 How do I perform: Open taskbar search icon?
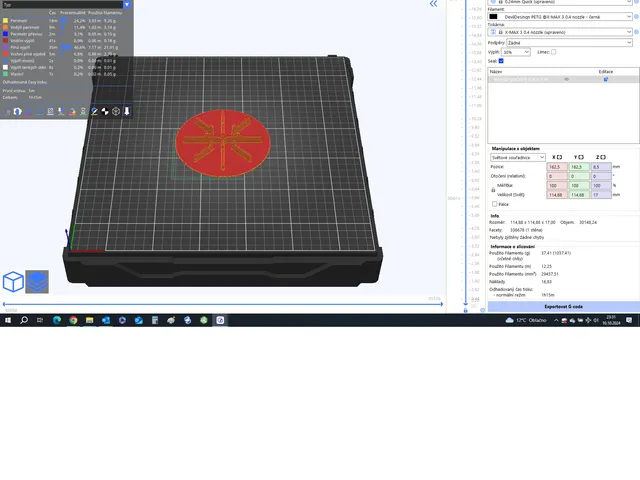24,320
